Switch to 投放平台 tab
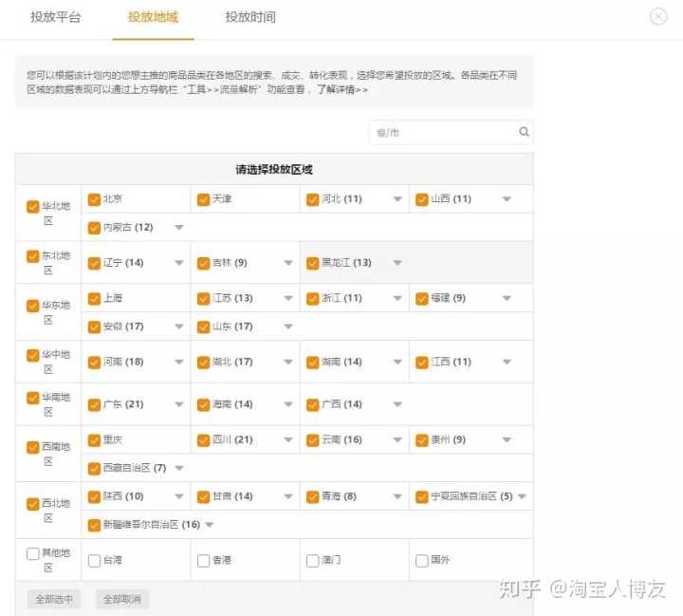Screen dimensions: 683x616 [55, 17]
